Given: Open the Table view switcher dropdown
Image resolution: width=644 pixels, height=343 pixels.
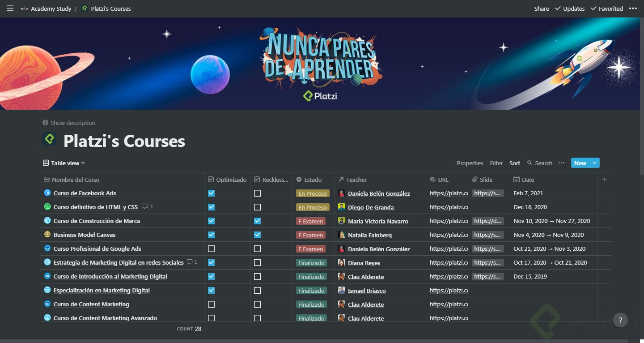Looking at the screenshot, I should point(64,163).
